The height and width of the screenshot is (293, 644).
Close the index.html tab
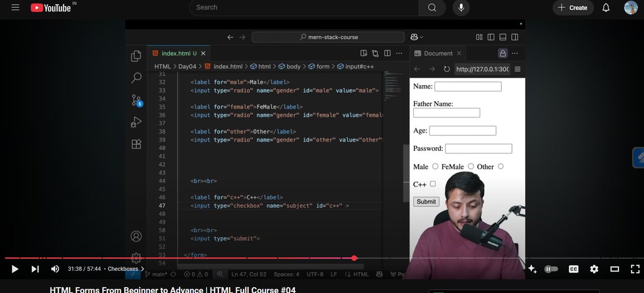204,53
